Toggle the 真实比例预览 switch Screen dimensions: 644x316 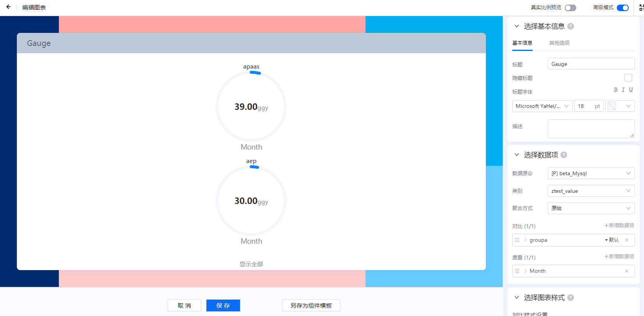click(x=570, y=8)
